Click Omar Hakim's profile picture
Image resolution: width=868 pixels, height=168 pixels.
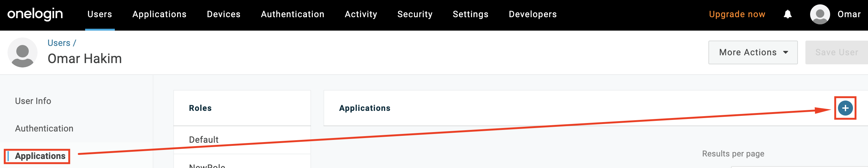point(22,52)
